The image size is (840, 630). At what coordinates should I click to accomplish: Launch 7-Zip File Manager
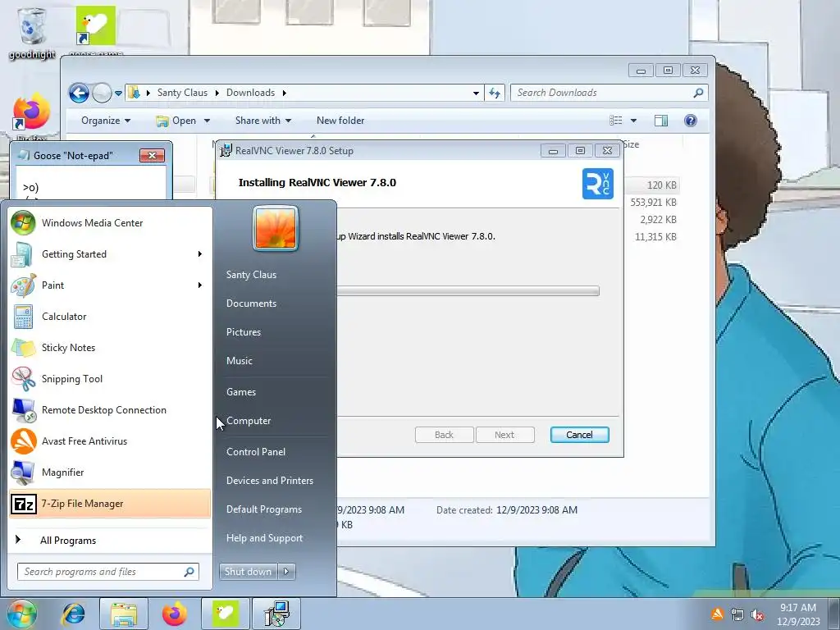110,504
